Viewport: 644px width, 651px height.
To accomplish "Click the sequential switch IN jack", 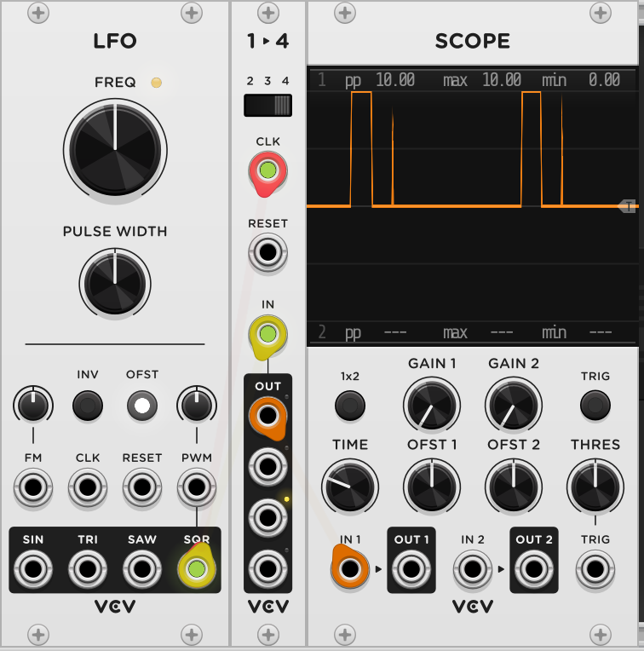I will click(267, 334).
